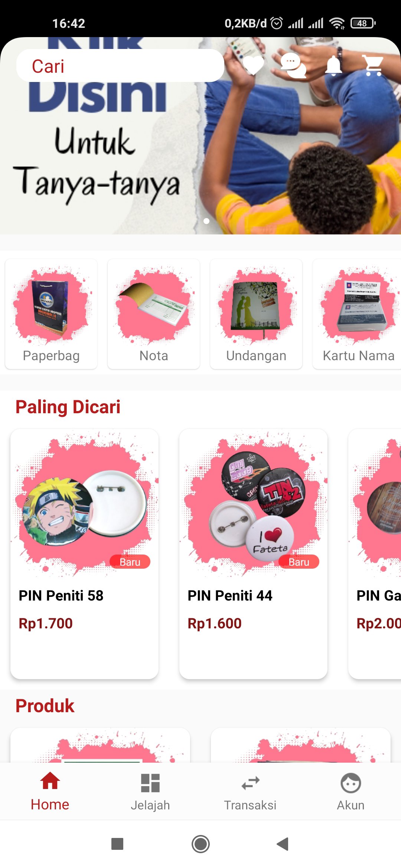
Task: Open the Kartu Nama category
Action: coord(357,314)
